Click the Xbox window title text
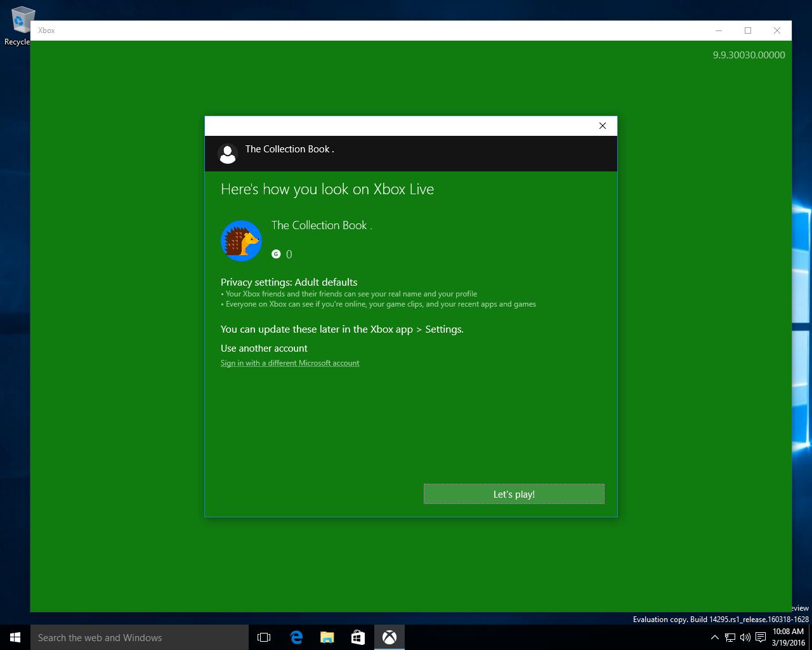 click(x=46, y=30)
